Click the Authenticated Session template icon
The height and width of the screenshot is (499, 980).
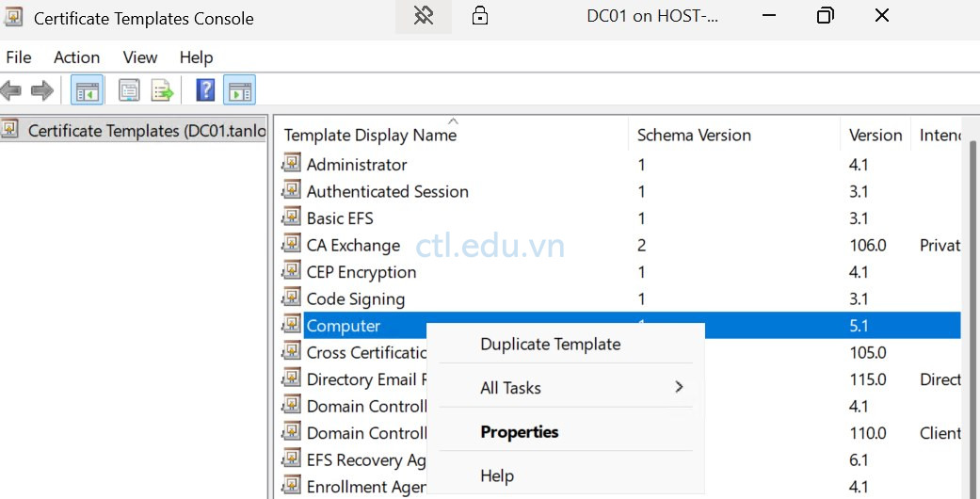tap(291, 190)
